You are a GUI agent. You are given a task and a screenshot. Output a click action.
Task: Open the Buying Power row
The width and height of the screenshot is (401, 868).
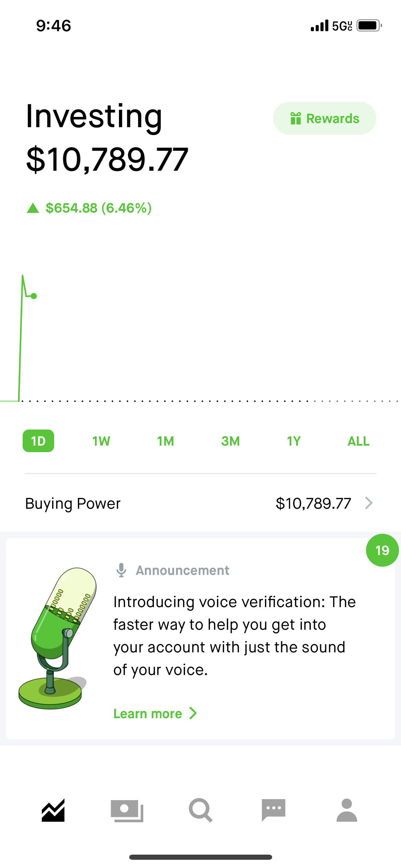coord(200,503)
